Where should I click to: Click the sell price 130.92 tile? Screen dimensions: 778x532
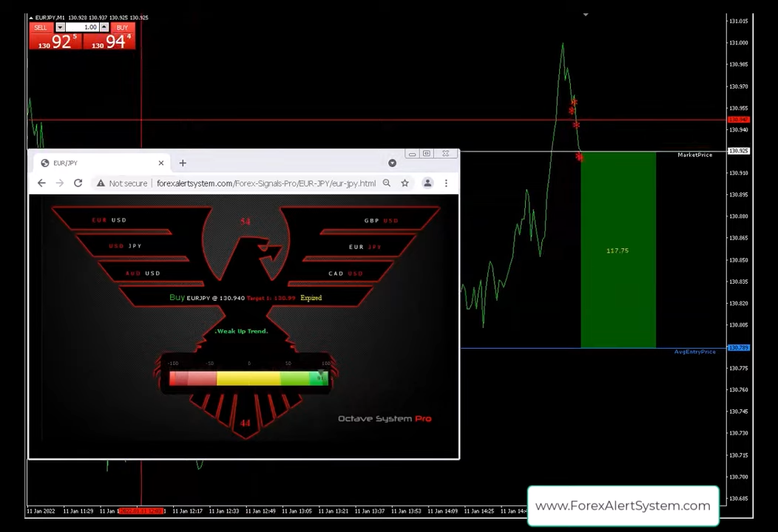tap(55, 41)
